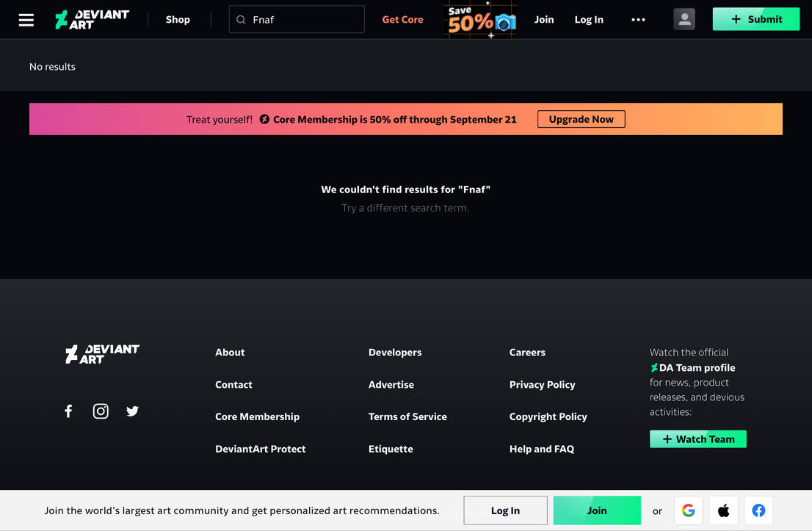Click the Core Membership 50% off text
Viewport: 812px width, 531px height.
[x=394, y=119]
